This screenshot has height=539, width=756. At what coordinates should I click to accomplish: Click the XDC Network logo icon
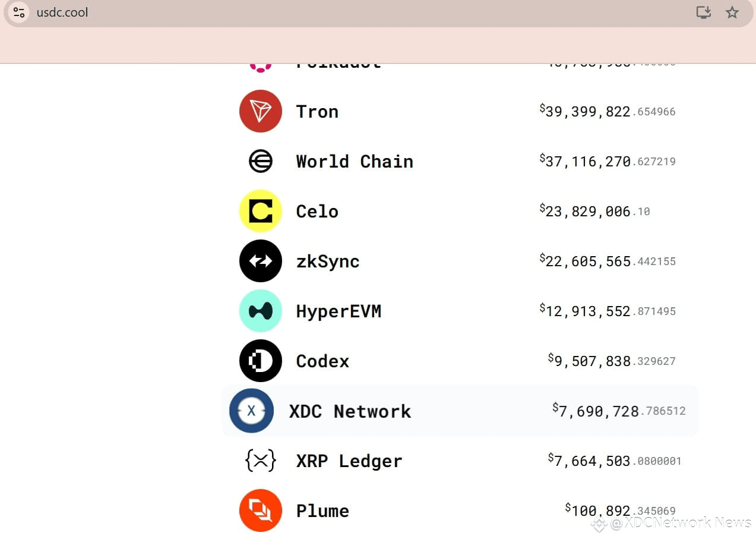click(x=251, y=411)
